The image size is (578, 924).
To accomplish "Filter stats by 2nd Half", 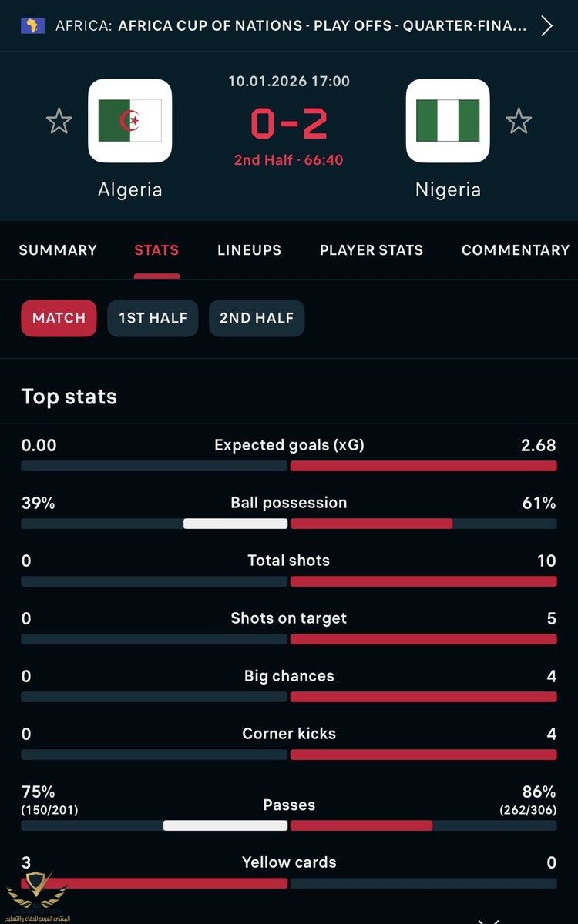I will coord(257,318).
